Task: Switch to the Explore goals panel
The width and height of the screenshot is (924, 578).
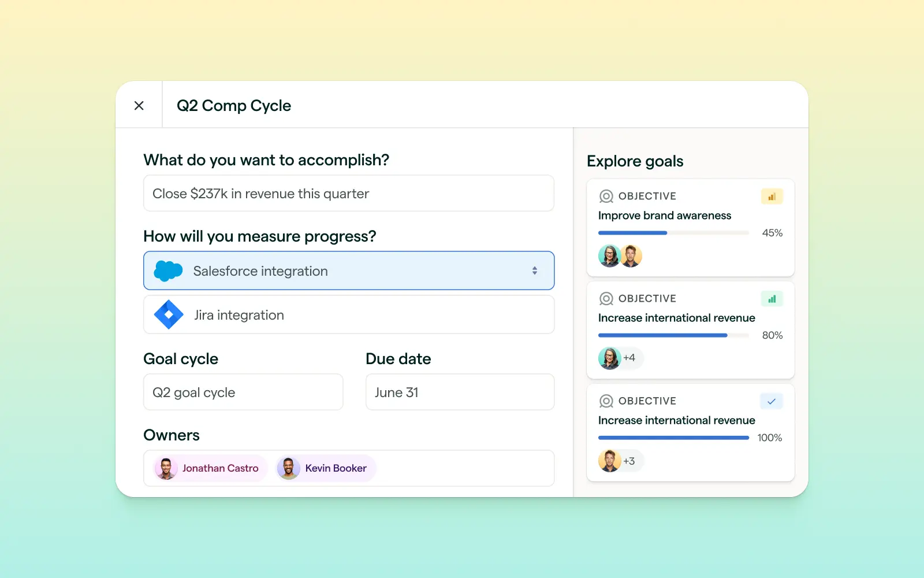Action: (x=635, y=161)
